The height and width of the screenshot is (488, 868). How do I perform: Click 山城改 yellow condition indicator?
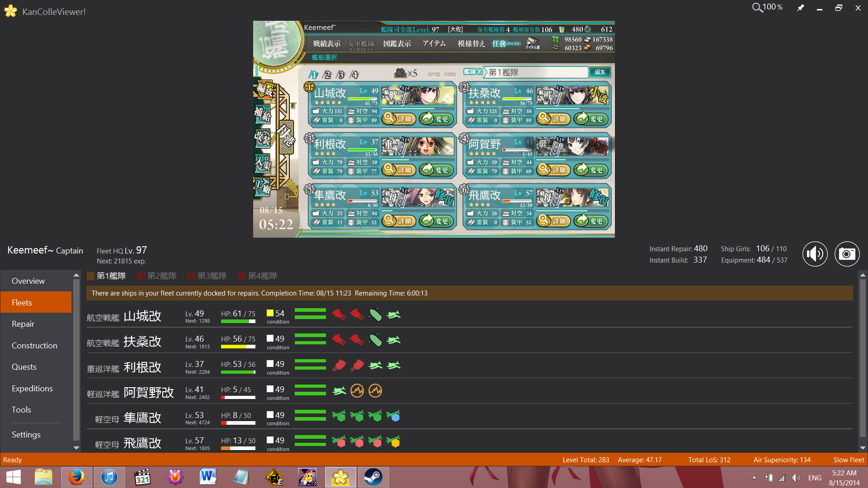(270, 313)
